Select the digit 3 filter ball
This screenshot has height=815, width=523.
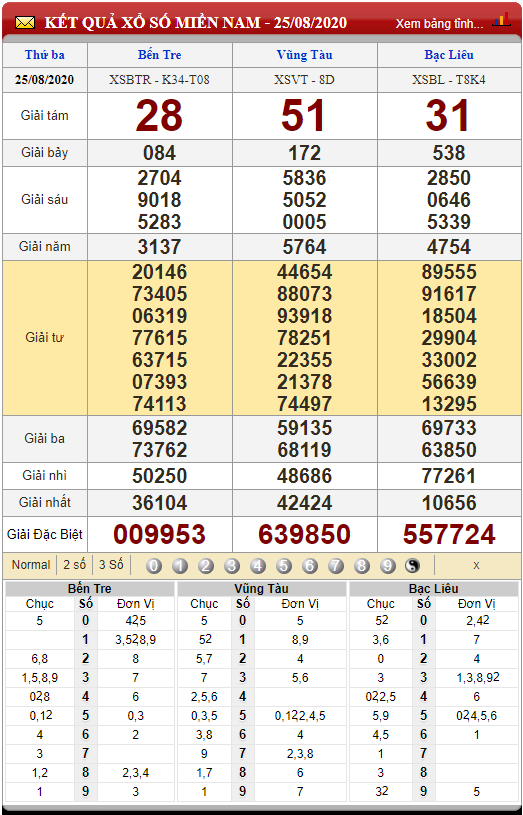(232, 566)
